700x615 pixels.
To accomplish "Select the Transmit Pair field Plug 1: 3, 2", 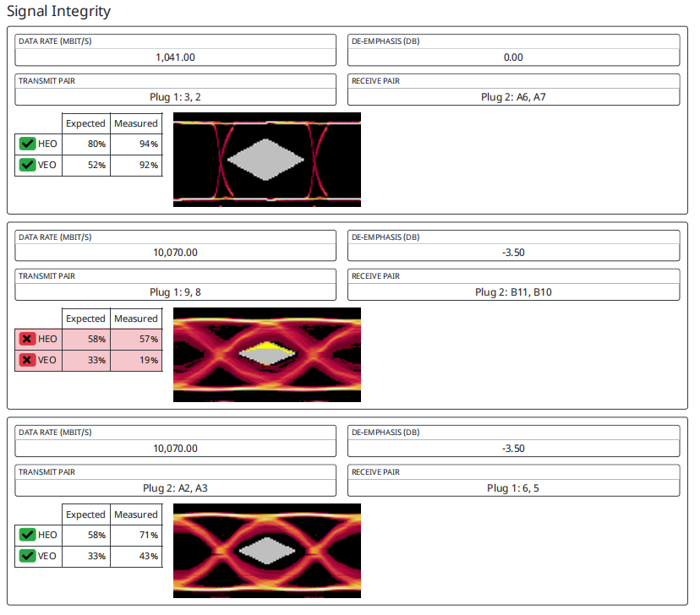I will [x=176, y=97].
